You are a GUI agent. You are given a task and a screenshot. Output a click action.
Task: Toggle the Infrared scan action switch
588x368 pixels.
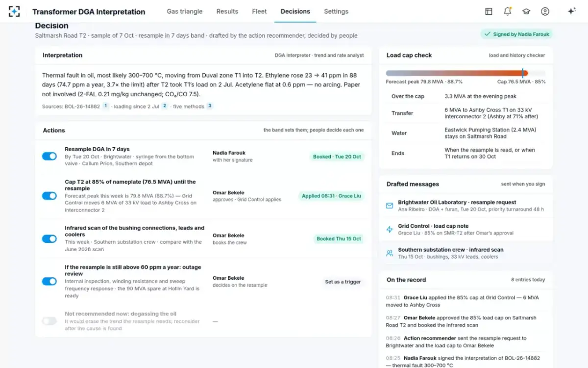coord(49,238)
